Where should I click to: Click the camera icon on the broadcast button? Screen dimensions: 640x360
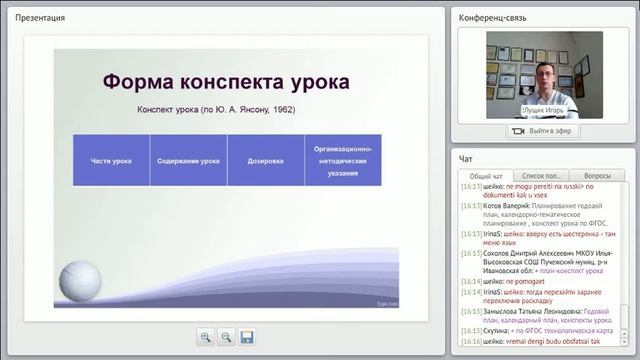point(518,131)
